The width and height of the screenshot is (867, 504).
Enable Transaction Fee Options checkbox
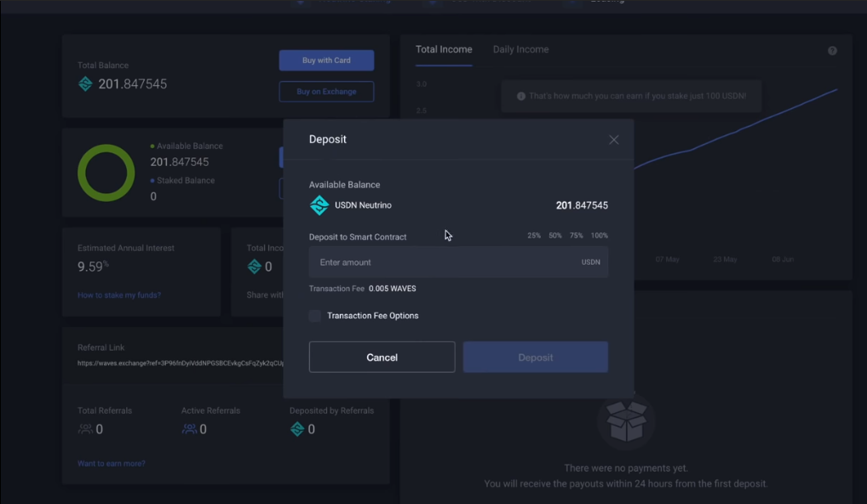(314, 316)
